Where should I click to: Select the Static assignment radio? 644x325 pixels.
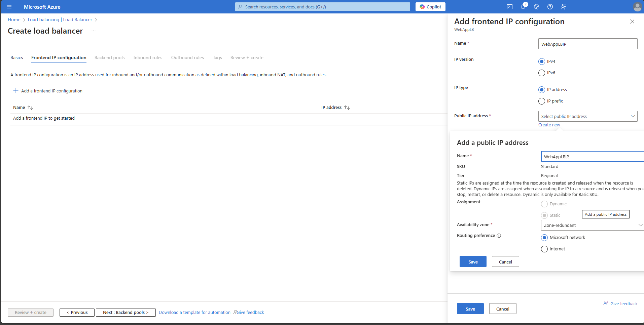click(x=544, y=215)
